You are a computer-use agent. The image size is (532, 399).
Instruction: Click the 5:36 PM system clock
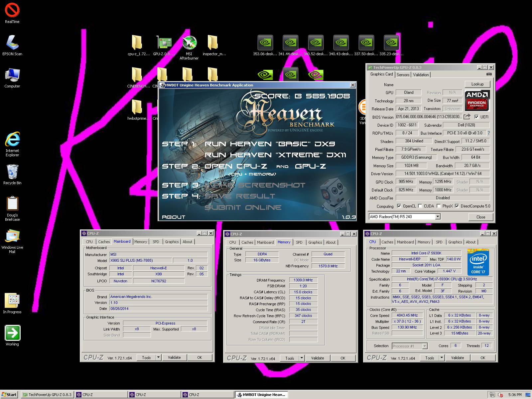[515, 395]
